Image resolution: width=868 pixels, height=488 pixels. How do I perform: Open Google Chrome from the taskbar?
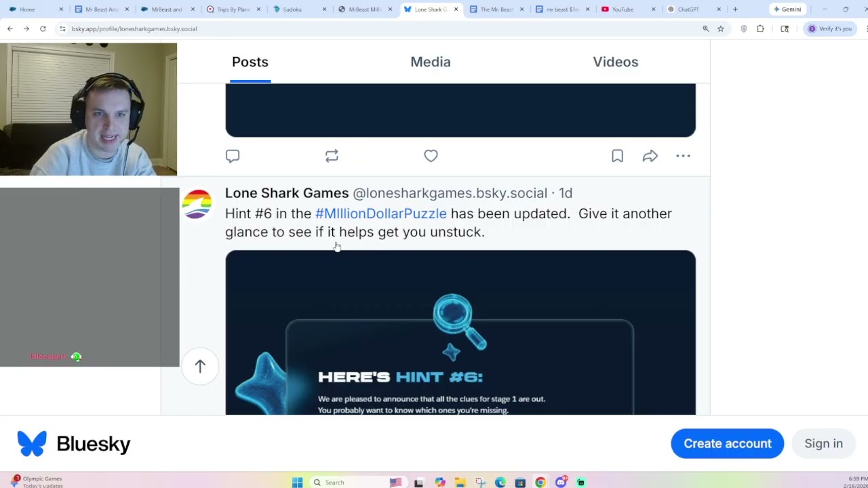point(540,482)
